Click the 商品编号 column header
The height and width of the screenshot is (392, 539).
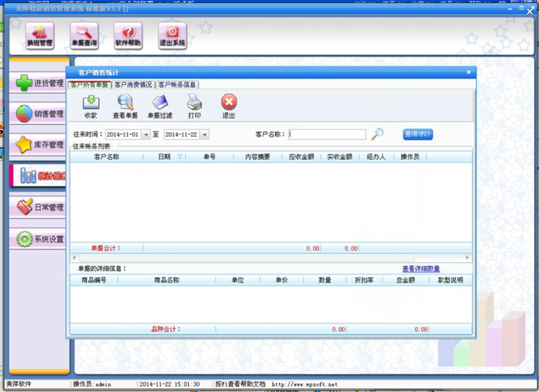[x=94, y=280]
